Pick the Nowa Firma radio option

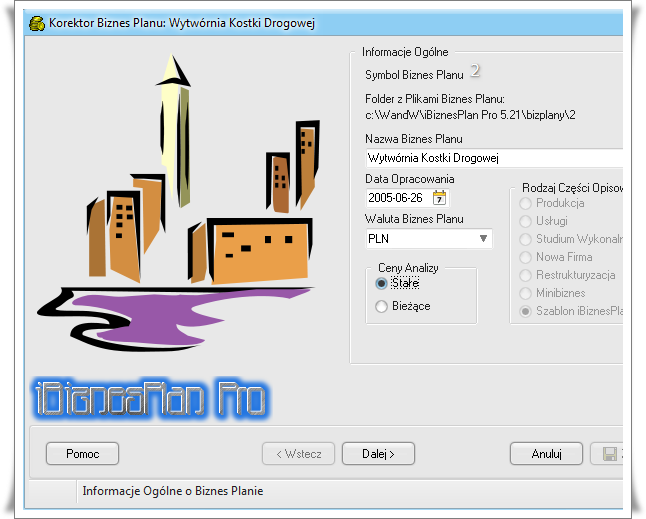coord(526,257)
